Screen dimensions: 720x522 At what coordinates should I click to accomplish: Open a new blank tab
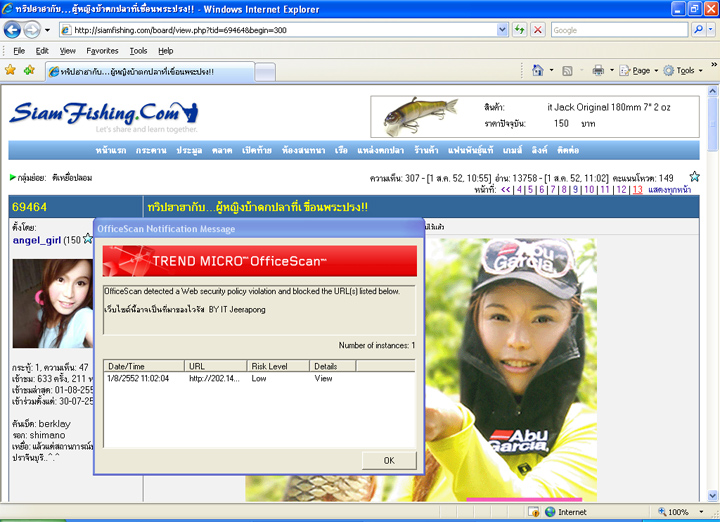[x=265, y=73]
